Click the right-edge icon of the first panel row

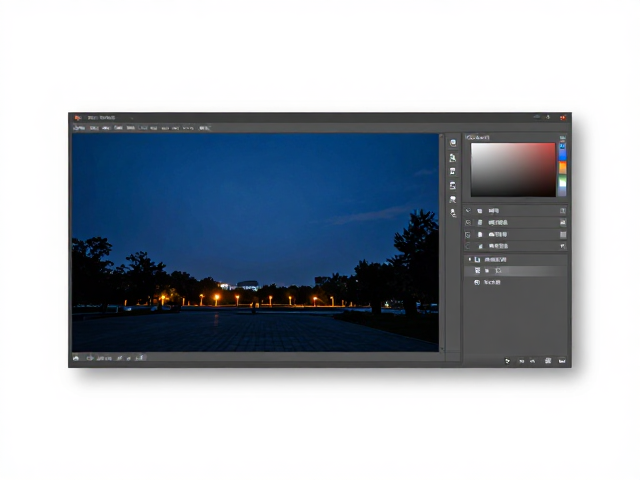pos(563,211)
